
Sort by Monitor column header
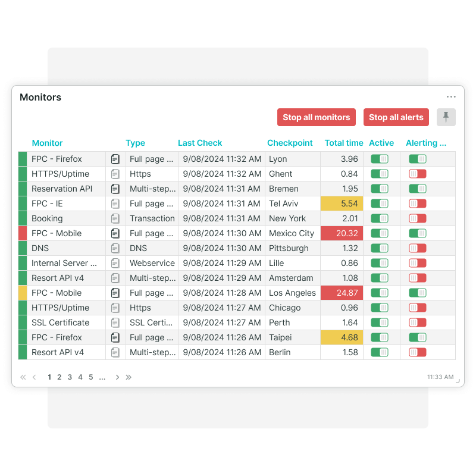pyautogui.click(x=47, y=143)
